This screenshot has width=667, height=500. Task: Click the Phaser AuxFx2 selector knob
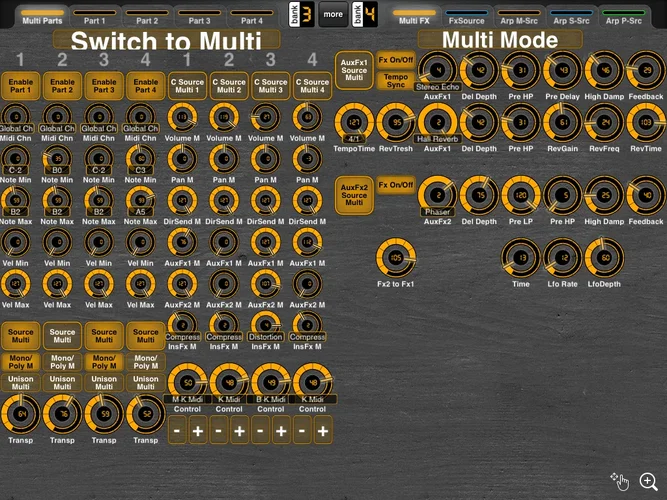point(437,196)
